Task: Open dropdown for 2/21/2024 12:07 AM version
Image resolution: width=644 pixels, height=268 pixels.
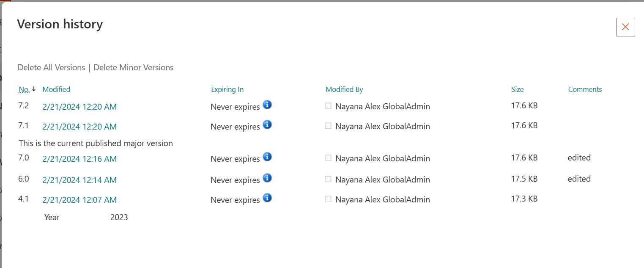Action: pyautogui.click(x=79, y=200)
